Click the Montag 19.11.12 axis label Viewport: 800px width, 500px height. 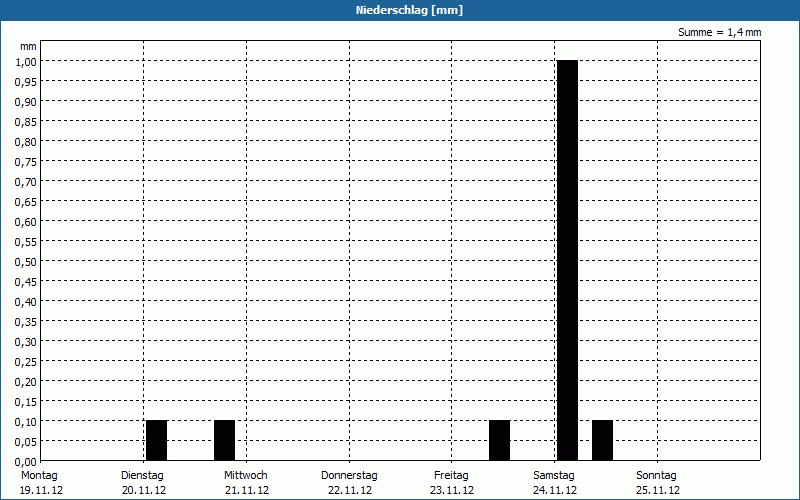(x=40, y=483)
